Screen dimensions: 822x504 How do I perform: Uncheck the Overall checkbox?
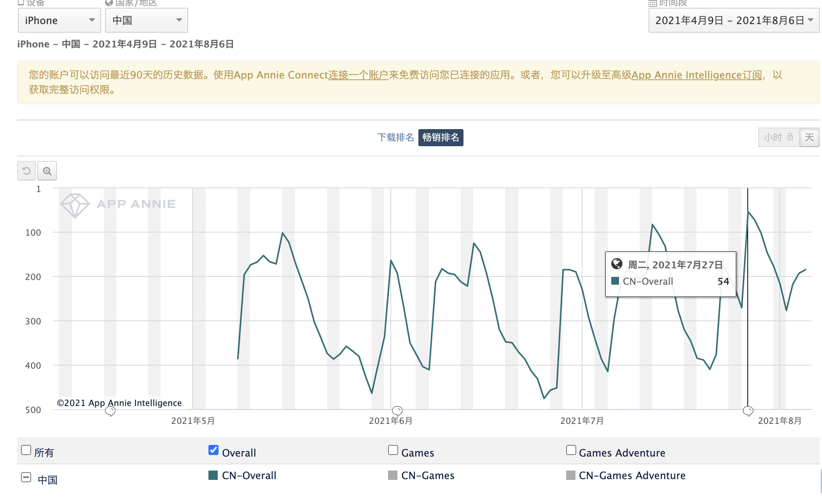(x=213, y=450)
